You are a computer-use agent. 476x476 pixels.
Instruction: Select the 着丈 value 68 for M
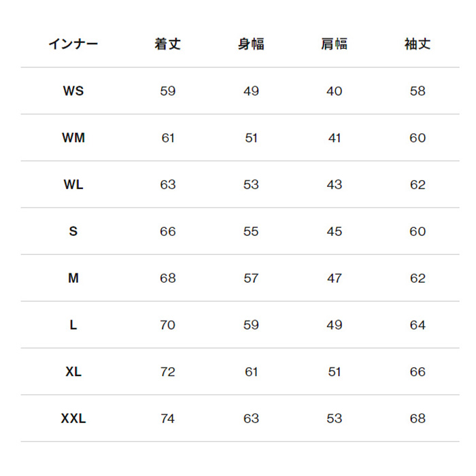tap(168, 278)
